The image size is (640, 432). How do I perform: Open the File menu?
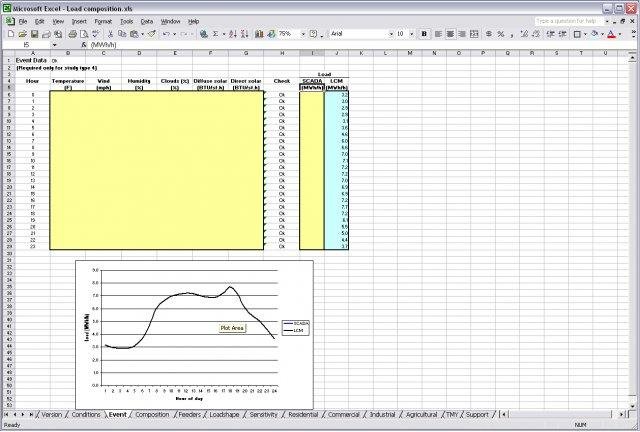[23, 22]
